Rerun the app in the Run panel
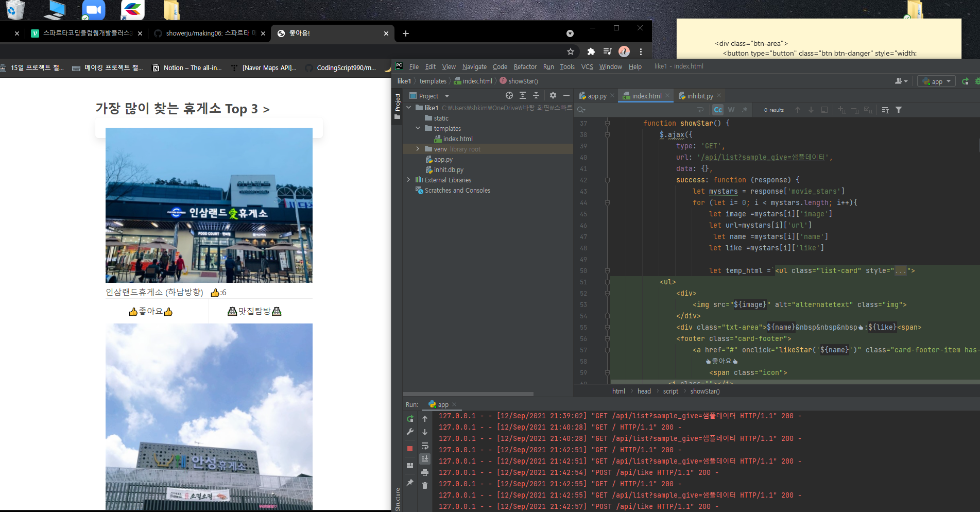Screen dimensions: 980x512 410,419
